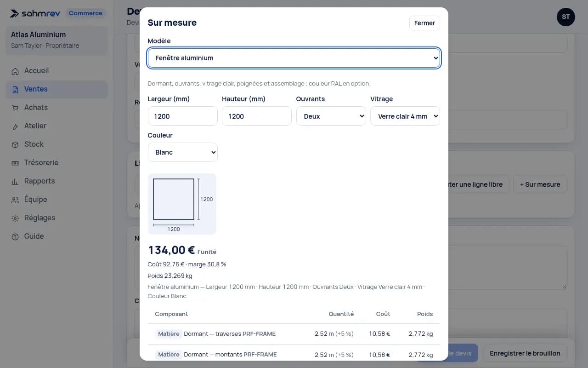Click the Atelier workshop icon
Viewport: 588px width, 368px height.
(x=16, y=126)
